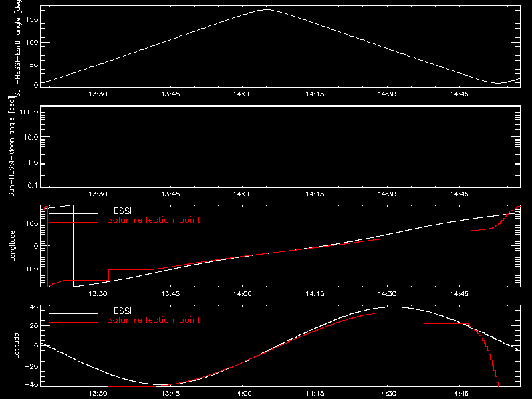Select the 0 tick on Longitude plot

click(36, 246)
